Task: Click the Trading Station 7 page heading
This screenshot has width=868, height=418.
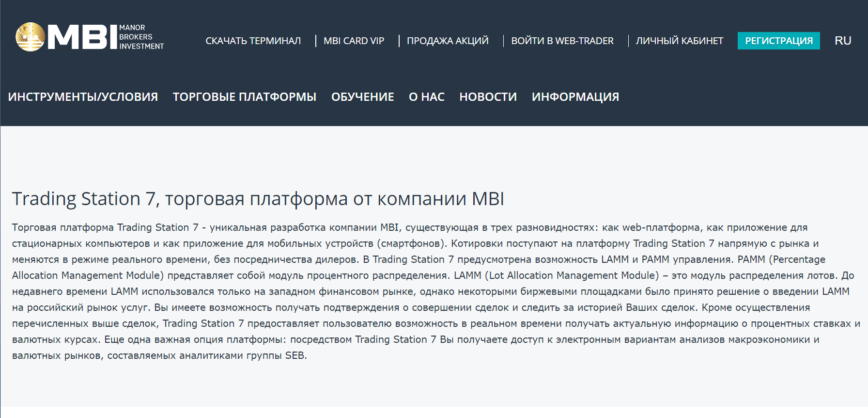Action: [x=258, y=199]
